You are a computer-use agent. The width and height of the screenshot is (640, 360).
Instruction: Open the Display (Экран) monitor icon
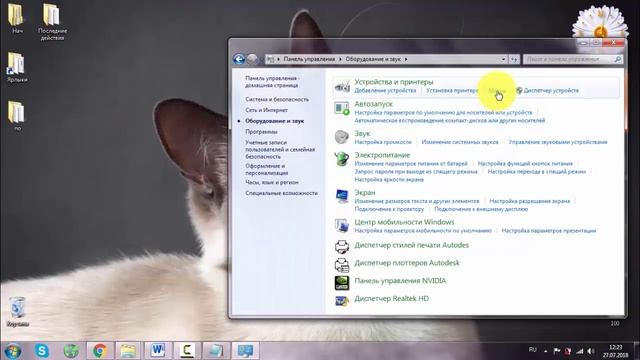pos(342,196)
